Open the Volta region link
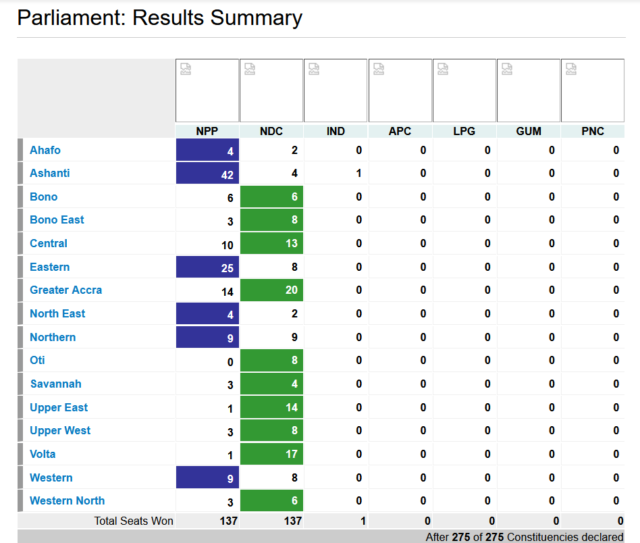This screenshot has width=640, height=543. coord(42,454)
